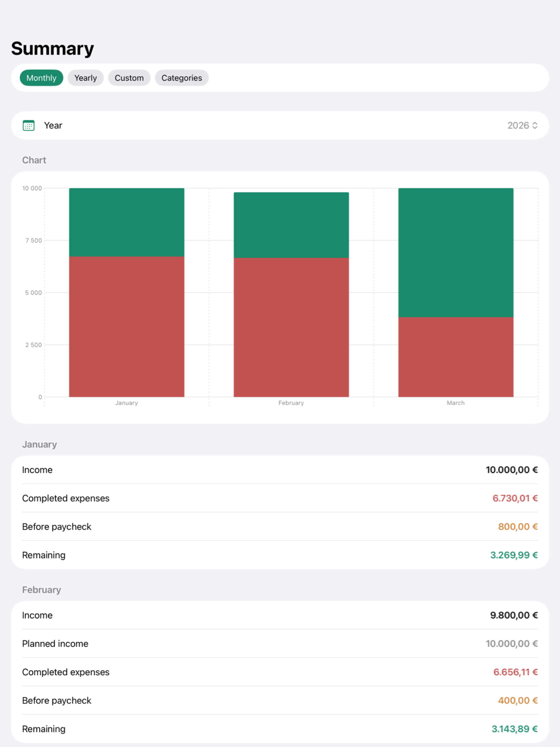
Task: Click the 2 500 y-axis label
Action: (33, 345)
